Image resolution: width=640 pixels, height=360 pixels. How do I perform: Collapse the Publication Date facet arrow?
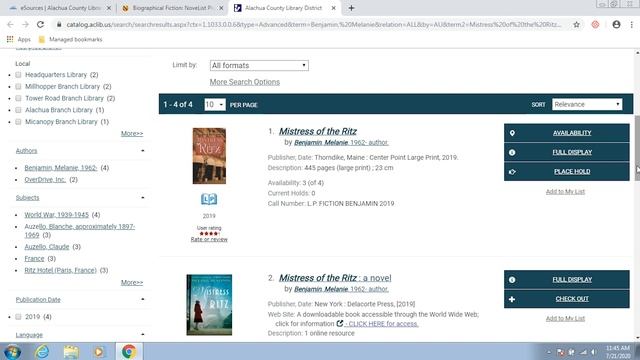click(x=142, y=299)
